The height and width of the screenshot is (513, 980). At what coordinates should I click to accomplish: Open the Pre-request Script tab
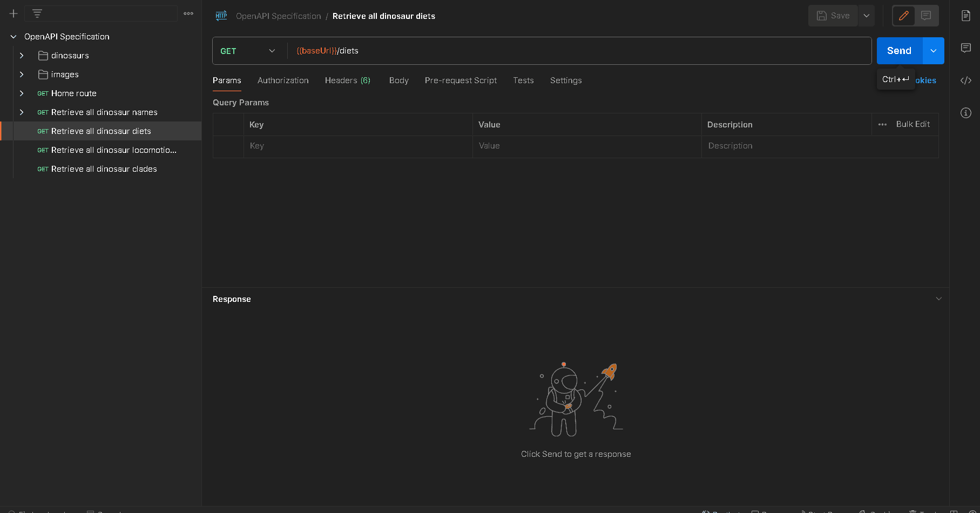(461, 80)
